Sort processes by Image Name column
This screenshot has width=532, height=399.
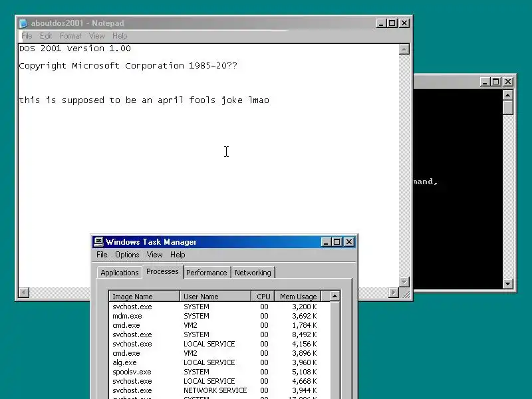tap(144, 296)
